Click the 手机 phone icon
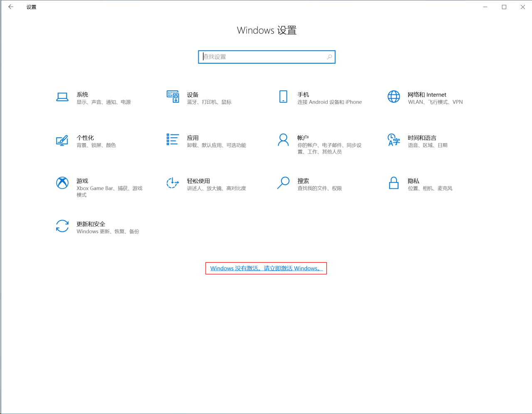This screenshot has width=532, height=414. [x=283, y=97]
